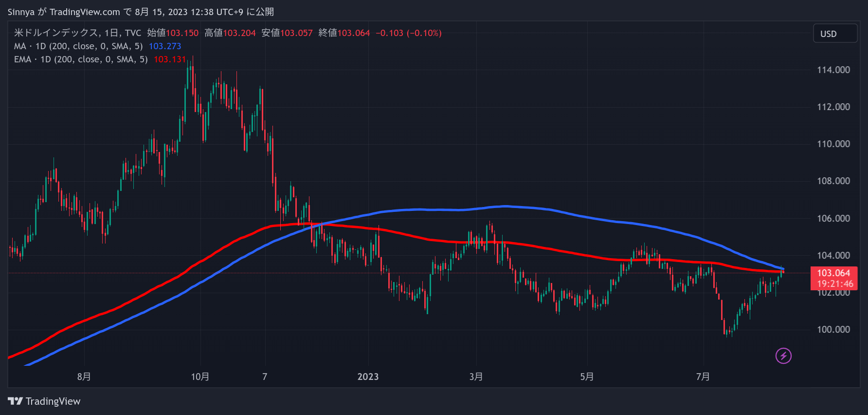Click the purple lightning bolt icon
The width and height of the screenshot is (868, 415).
tap(783, 356)
